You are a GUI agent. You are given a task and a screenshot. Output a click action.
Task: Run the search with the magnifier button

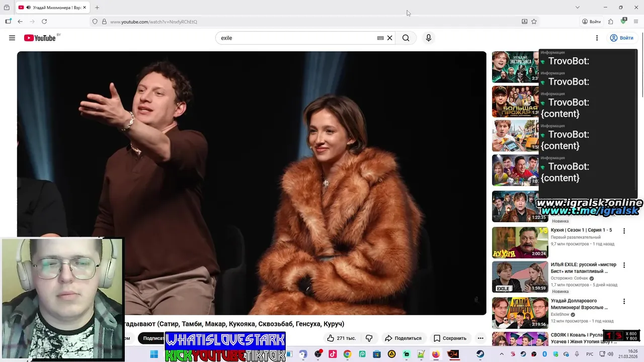[406, 38]
